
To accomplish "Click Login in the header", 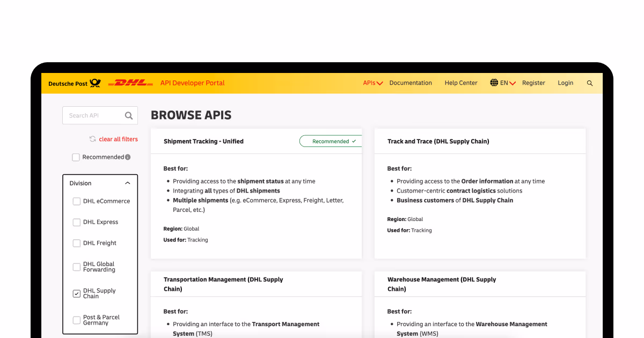I will pos(565,83).
